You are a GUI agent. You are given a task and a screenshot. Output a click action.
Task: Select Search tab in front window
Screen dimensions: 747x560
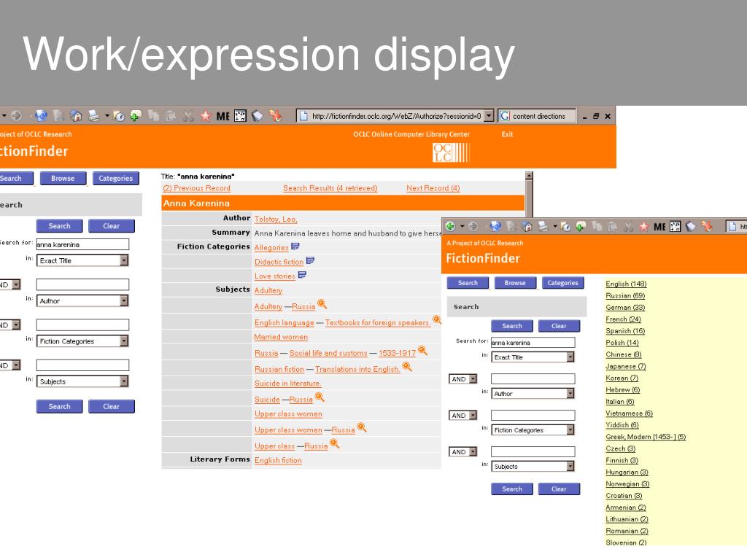(x=468, y=283)
